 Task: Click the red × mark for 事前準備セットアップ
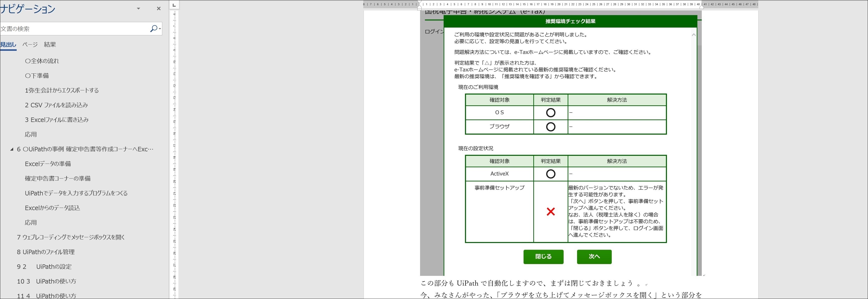550,212
